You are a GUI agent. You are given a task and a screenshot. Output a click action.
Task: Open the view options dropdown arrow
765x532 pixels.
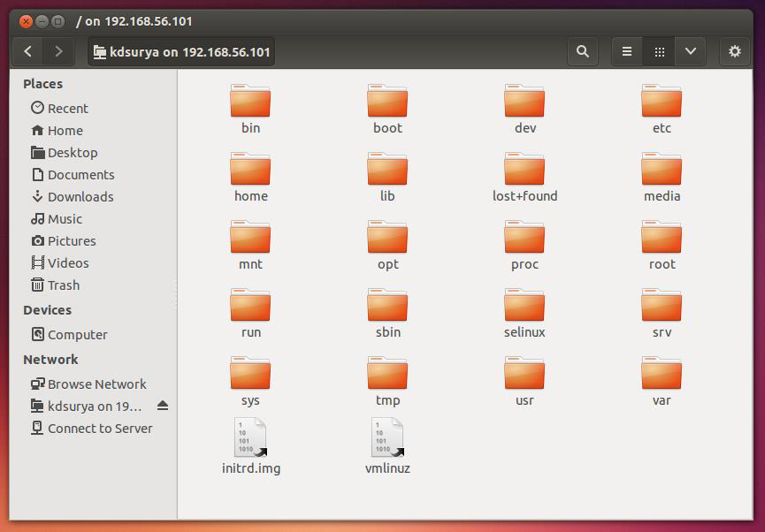pyautogui.click(x=691, y=52)
